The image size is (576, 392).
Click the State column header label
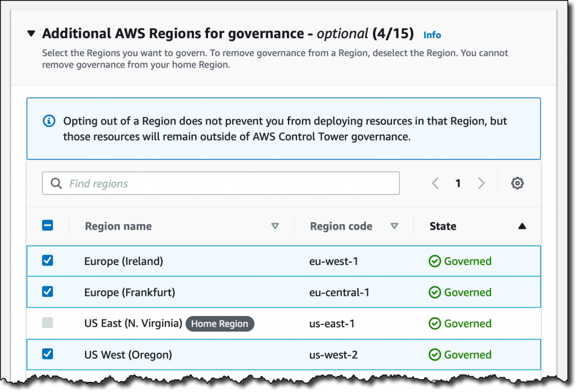pyautogui.click(x=443, y=226)
